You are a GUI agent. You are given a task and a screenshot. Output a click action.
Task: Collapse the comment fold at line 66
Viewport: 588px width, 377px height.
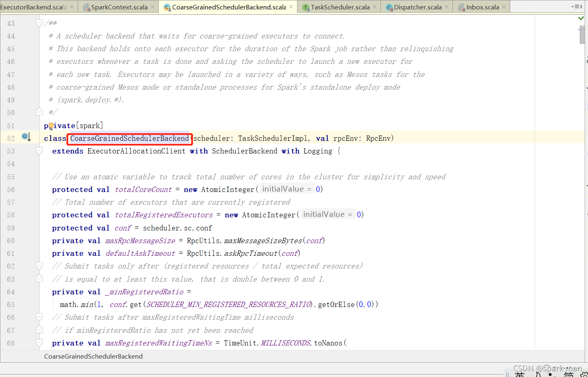(39, 317)
